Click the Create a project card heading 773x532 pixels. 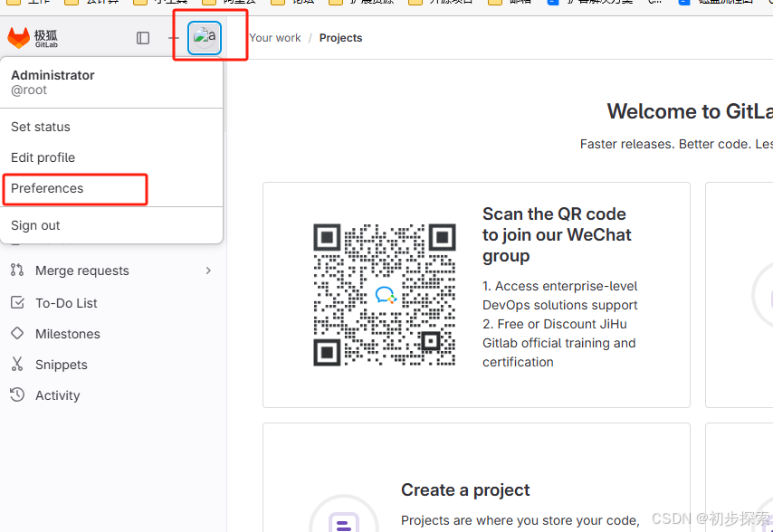(465, 489)
